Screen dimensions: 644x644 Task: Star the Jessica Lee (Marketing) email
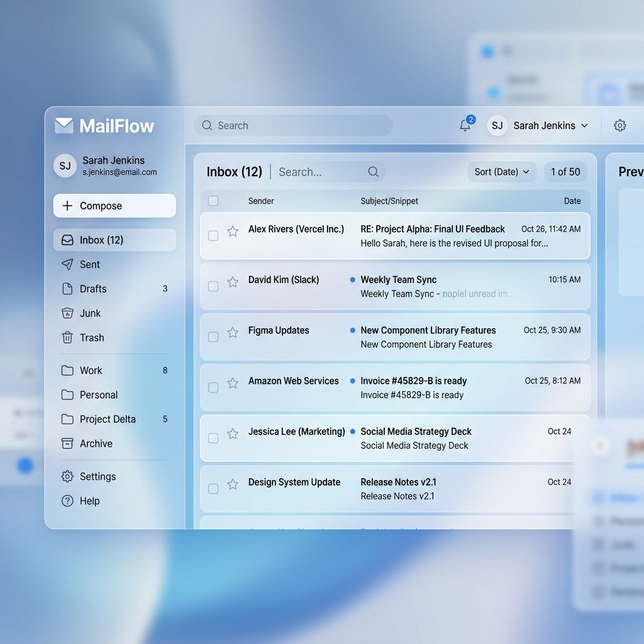[x=233, y=434]
